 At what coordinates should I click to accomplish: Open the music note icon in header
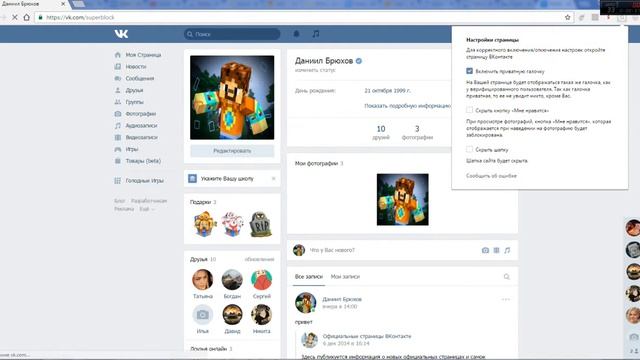316,34
